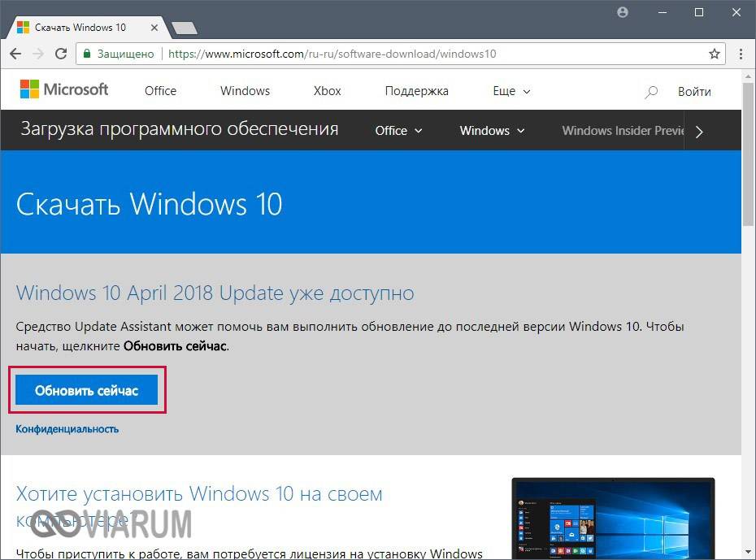Click the green secure padlock icon
Image resolution: width=756 pixels, height=560 pixels.
tap(87, 54)
